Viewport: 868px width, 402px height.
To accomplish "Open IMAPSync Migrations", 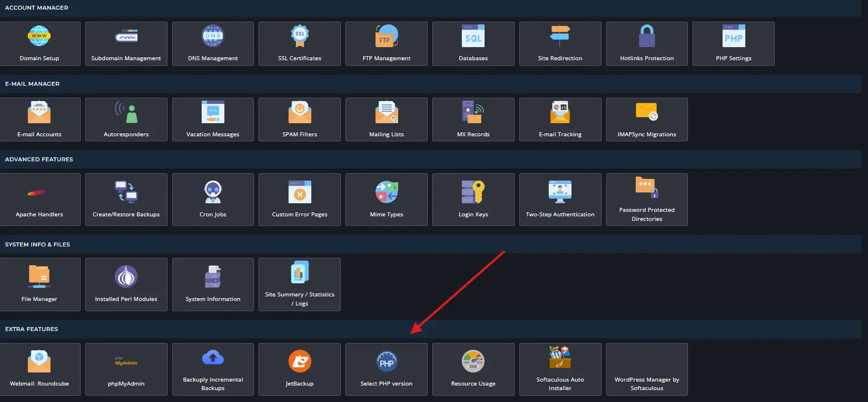I will tap(647, 120).
